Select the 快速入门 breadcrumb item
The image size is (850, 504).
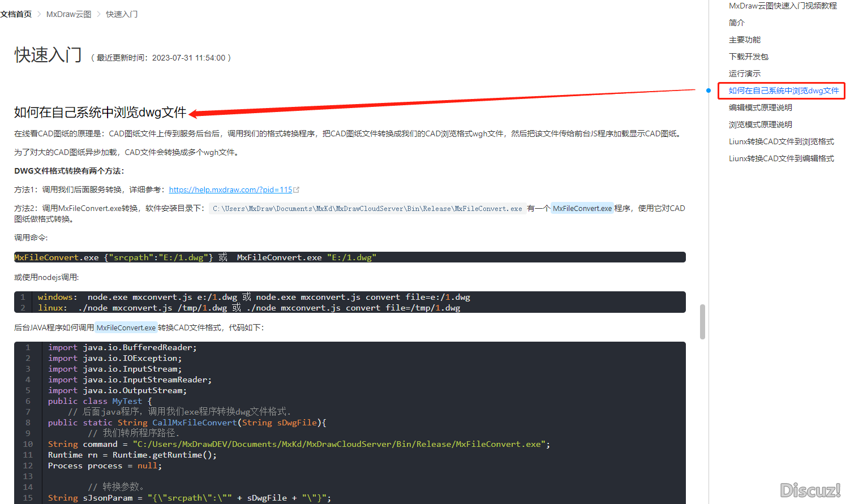point(122,14)
